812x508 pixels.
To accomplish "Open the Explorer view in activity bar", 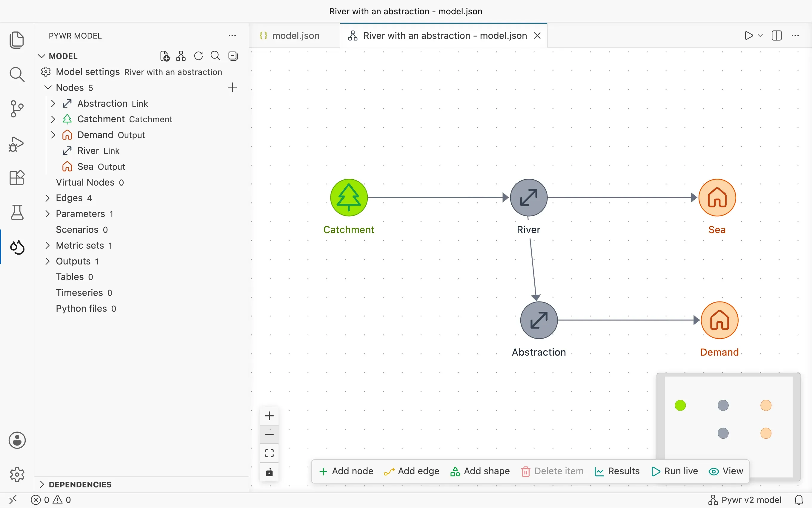I will tap(17, 40).
